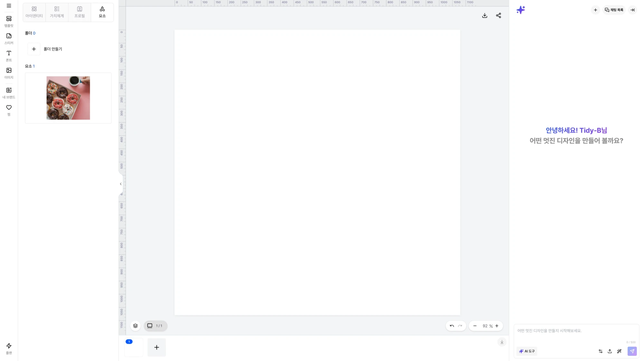
Task: Open the 내 브랜드 sidebar section
Action: [9, 93]
